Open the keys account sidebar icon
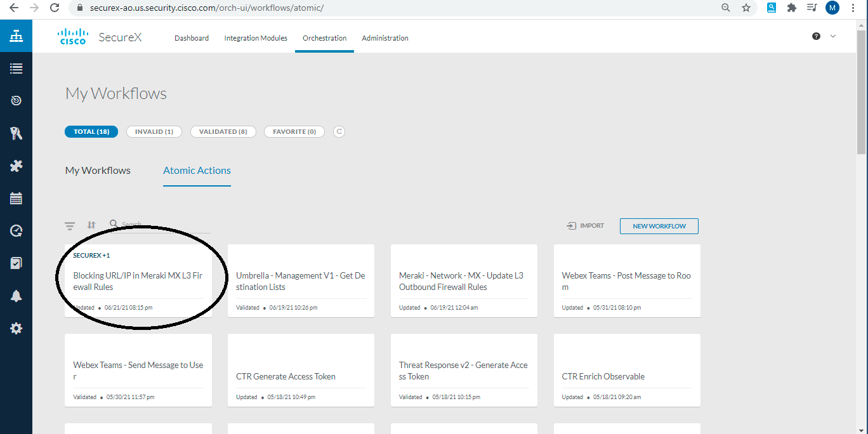Image resolution: width=868 pixels, height=434 pixels. (x=16, y=133)
